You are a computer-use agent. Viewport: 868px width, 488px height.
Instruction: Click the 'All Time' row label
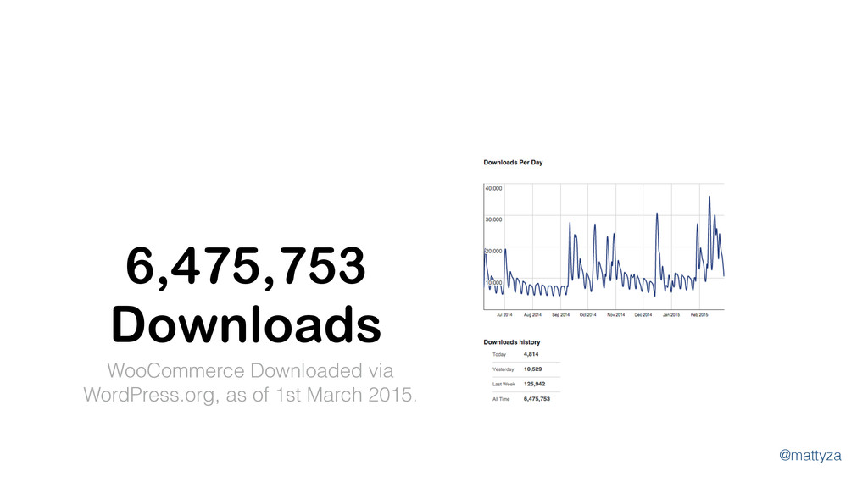click(501, 400)
